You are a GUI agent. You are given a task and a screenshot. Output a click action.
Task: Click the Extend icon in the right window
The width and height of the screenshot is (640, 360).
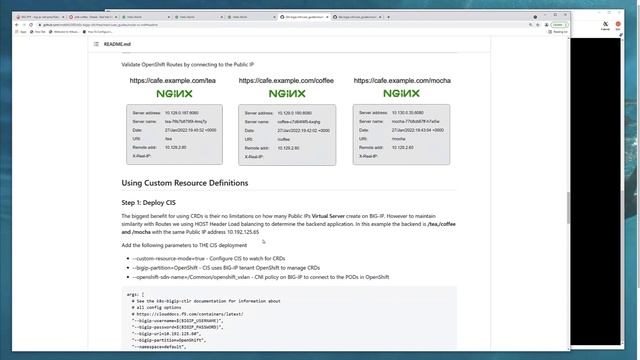click(605, 26)
